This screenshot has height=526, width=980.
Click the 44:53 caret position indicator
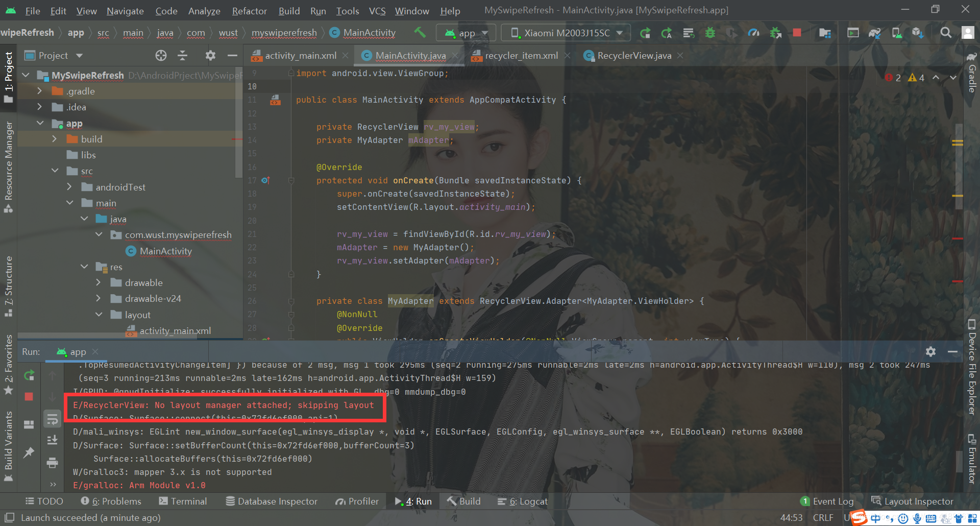coord(793,517)
